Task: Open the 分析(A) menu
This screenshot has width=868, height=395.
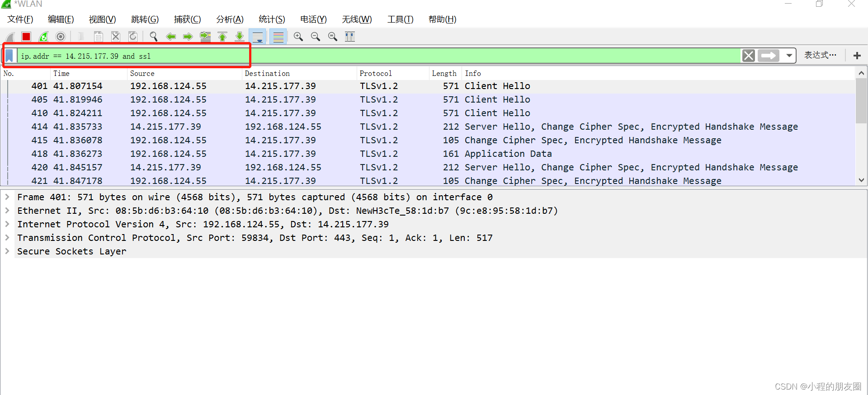Action: (x=230, y=19)
